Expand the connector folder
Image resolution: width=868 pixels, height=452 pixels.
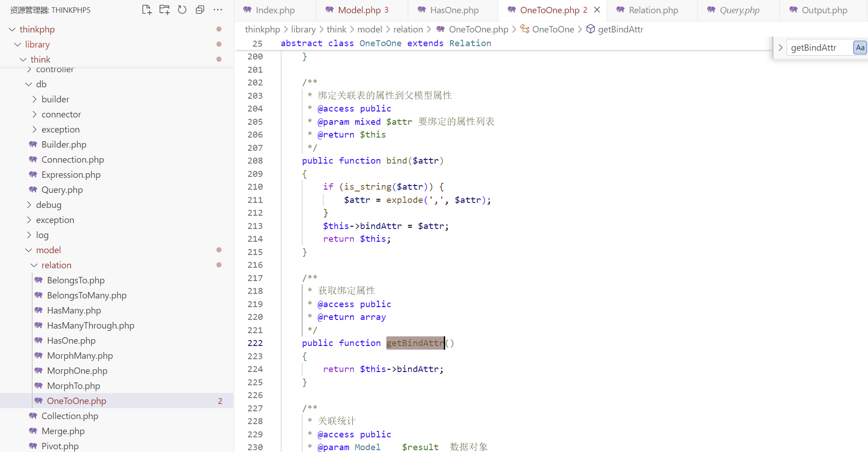[x=34, y=114]
